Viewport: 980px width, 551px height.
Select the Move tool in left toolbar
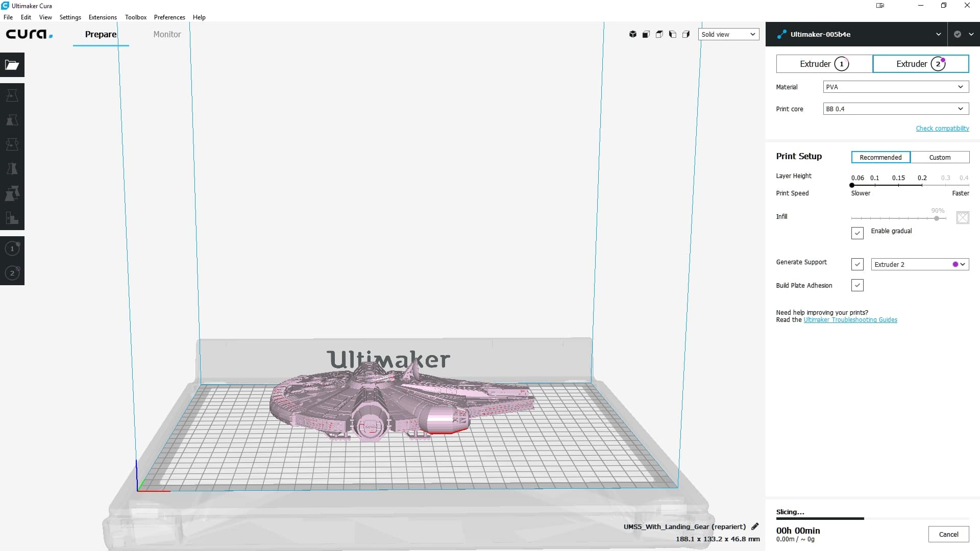12,95
